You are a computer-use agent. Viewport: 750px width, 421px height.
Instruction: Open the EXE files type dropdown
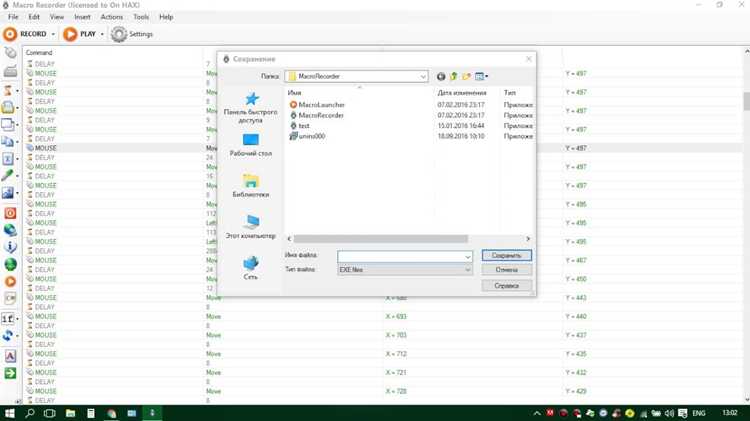pos(405,270)
